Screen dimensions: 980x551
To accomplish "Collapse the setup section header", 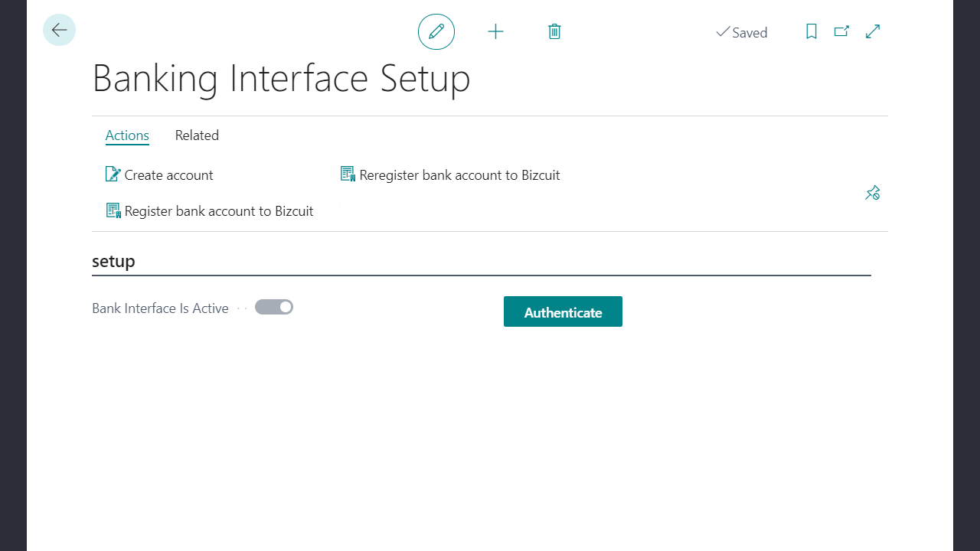I will pos(113,261).
